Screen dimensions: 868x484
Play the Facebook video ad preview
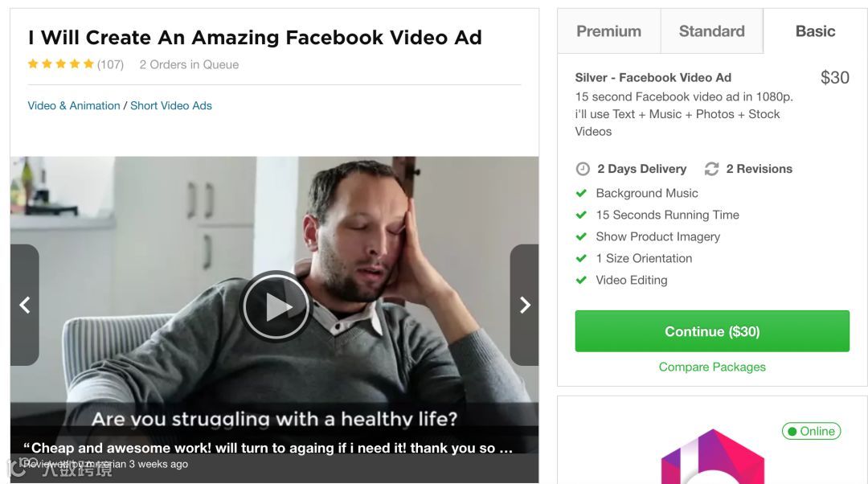pyautogui.click(x=276, y=306)
